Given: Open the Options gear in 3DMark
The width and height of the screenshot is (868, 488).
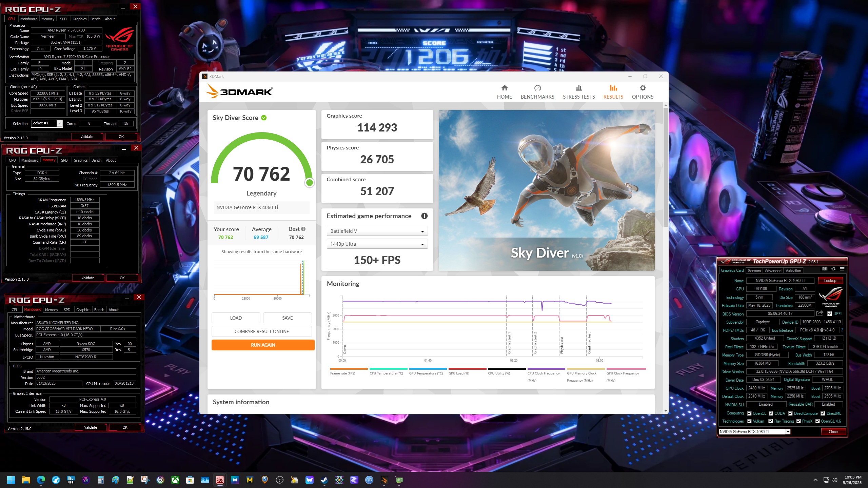Looking at the screenshot, I should point(643,88).
